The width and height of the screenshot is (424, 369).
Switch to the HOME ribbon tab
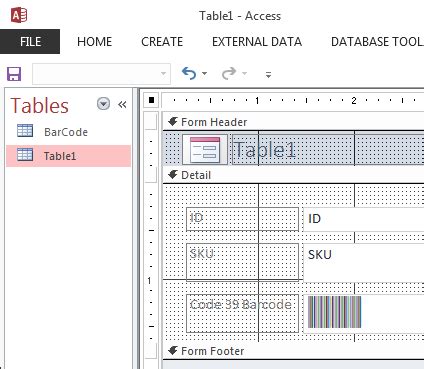(x=94, y=42)
